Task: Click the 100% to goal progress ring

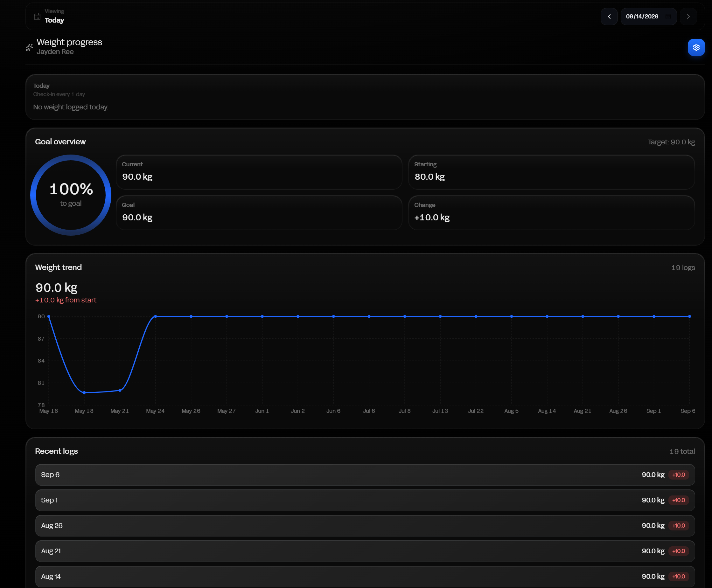Action: [71, 195]
